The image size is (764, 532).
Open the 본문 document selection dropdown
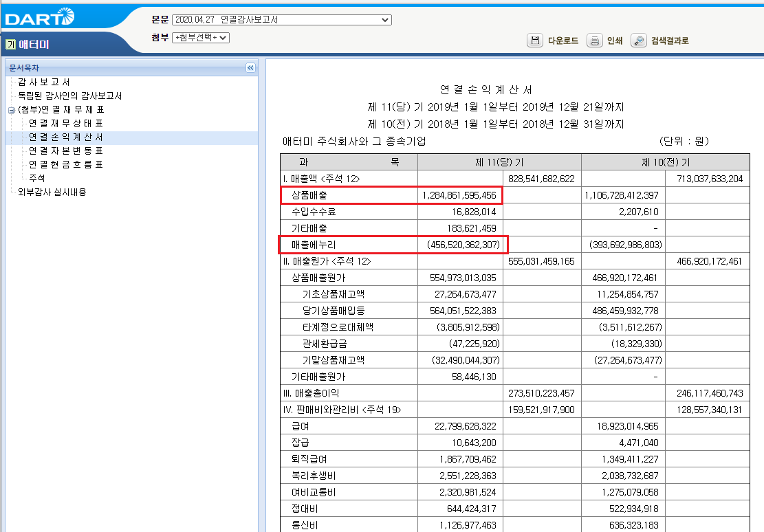282,20
